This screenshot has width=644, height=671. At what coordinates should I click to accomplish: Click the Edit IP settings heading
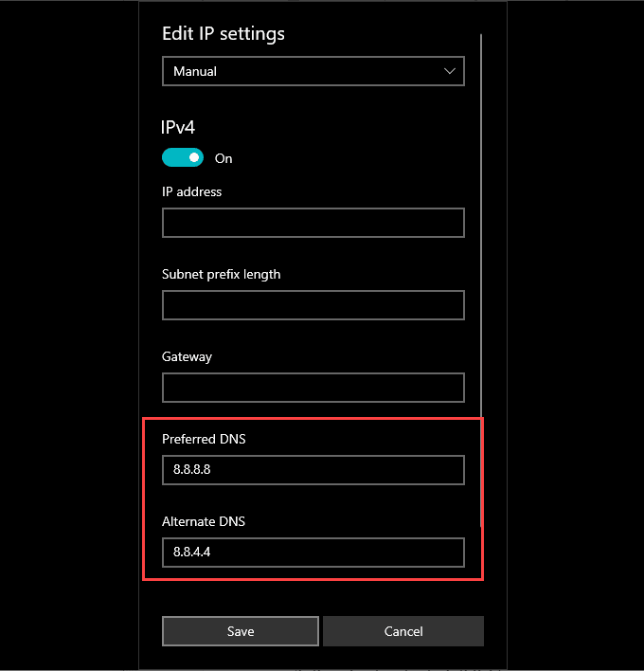point(224,34)
